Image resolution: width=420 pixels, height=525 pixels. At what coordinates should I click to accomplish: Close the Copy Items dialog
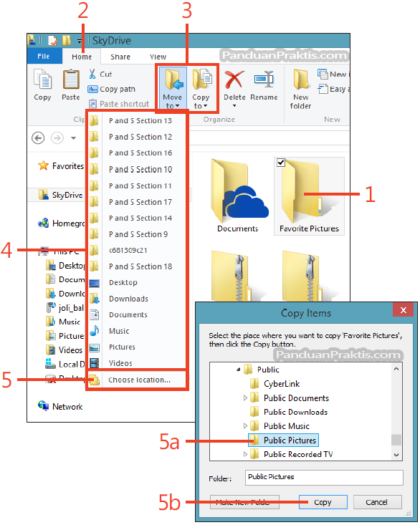point(404,310)
